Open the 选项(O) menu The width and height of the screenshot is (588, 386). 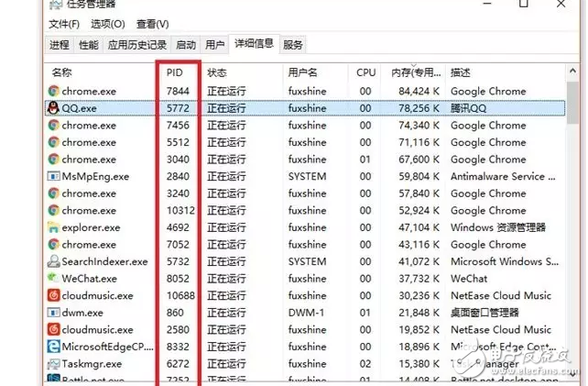(x=108, y=24)
